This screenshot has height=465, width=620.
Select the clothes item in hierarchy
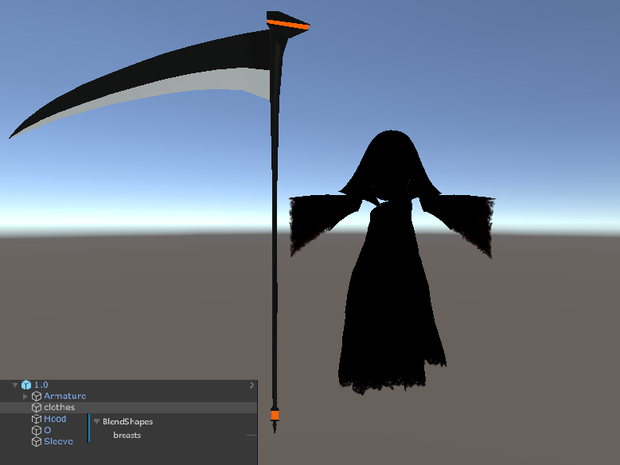(129, 407)
